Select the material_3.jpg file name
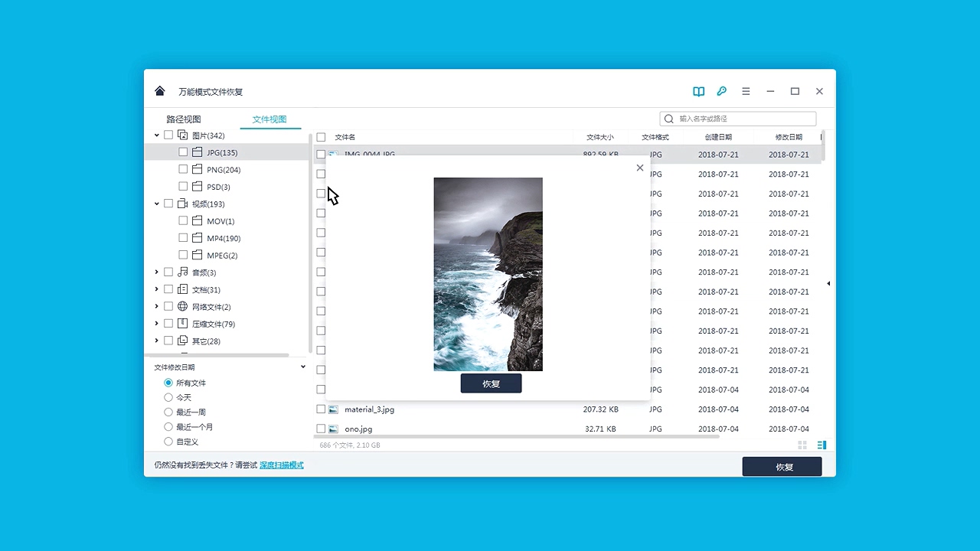 coord(369,409)
